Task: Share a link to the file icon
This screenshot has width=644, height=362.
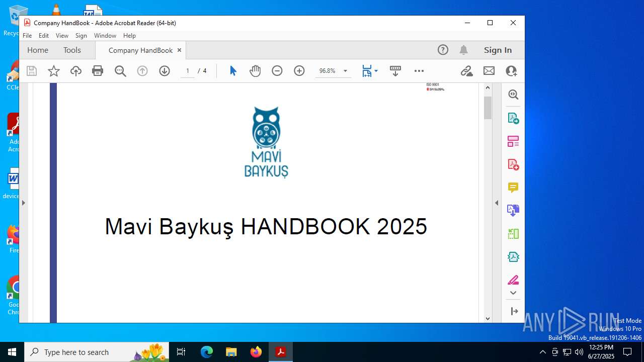Action: (467, 71)
